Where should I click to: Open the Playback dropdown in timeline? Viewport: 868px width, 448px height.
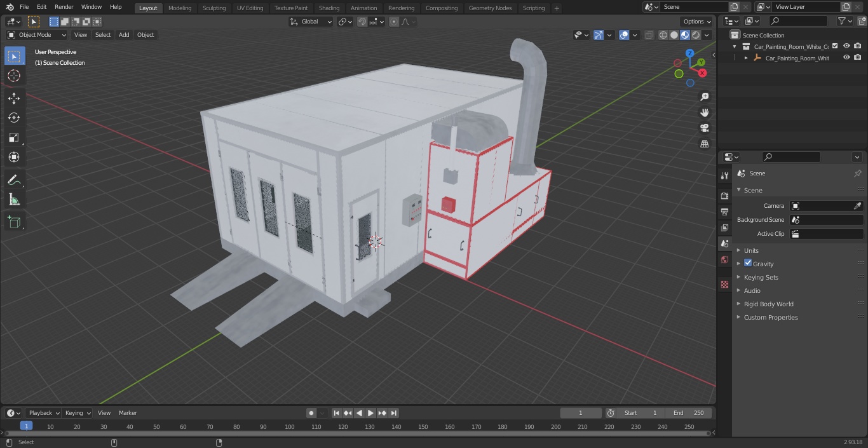[43, 413]
